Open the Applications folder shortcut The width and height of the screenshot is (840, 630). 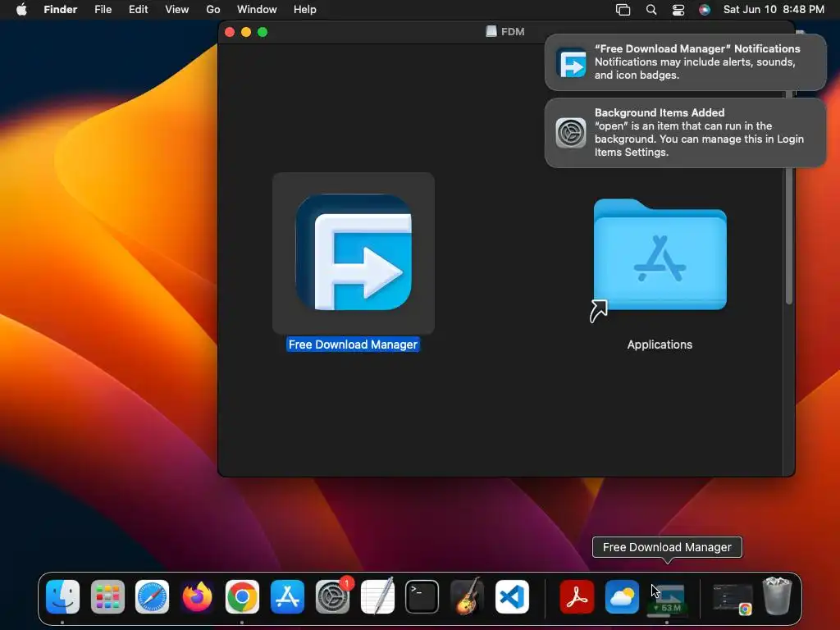[660, 255]
